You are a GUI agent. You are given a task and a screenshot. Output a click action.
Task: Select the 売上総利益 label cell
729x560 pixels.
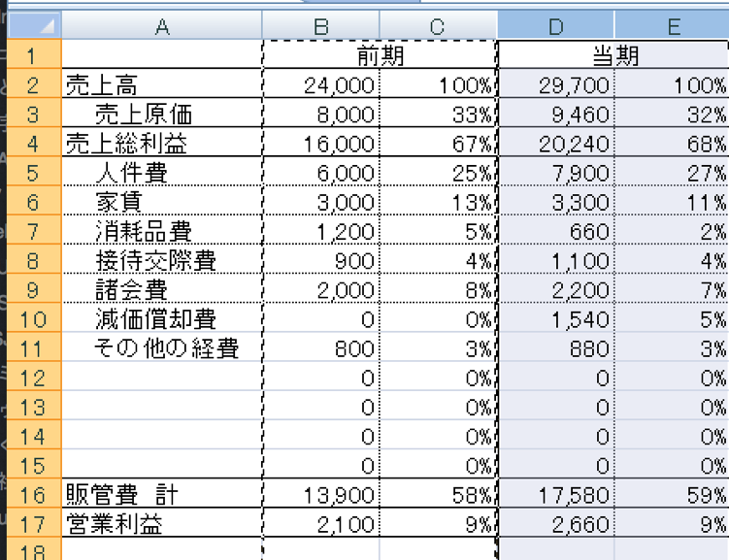pyautogui.click(x=161, y=144)
